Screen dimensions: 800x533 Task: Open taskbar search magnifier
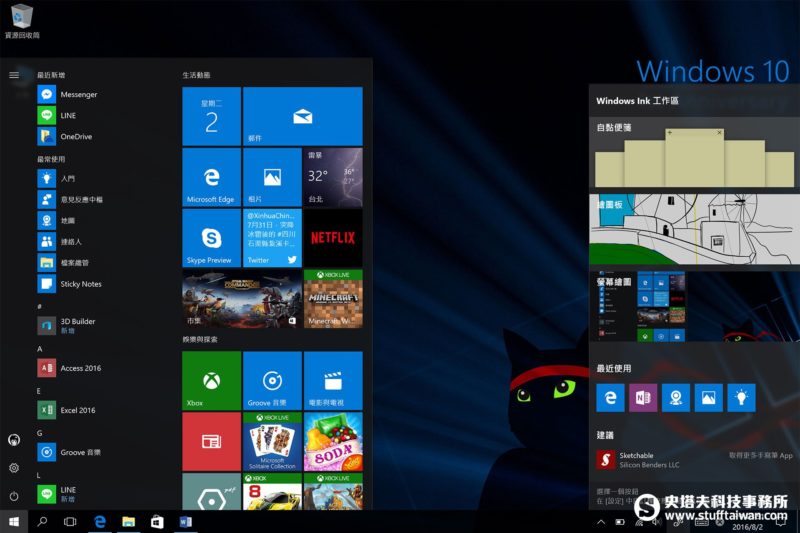tap(42, 521)
